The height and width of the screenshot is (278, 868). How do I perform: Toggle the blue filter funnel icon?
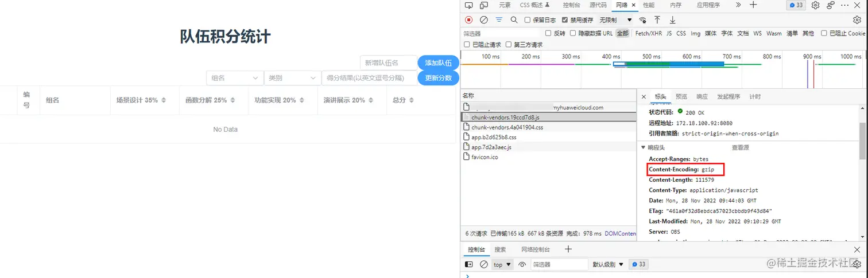pyautogui.click(x=499, y=19)
